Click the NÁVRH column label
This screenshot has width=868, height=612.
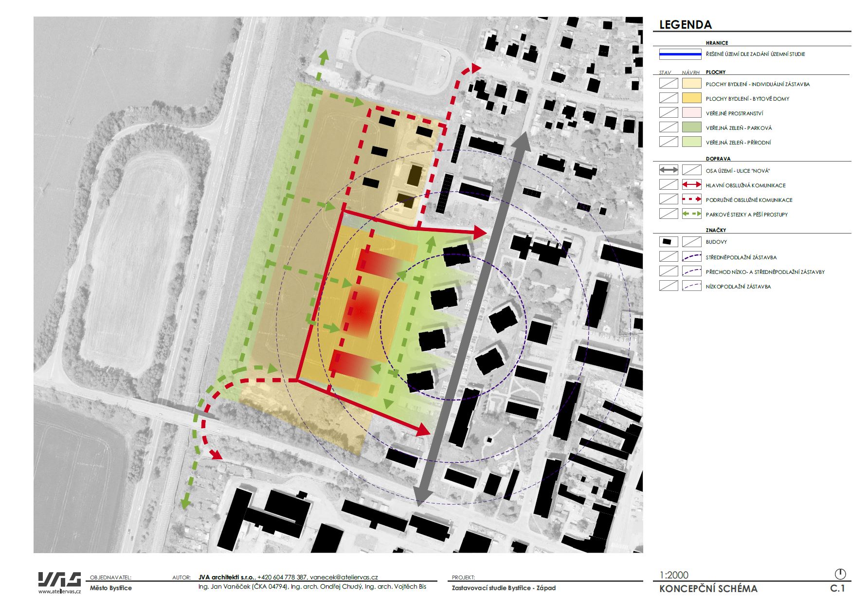(691, 72)
